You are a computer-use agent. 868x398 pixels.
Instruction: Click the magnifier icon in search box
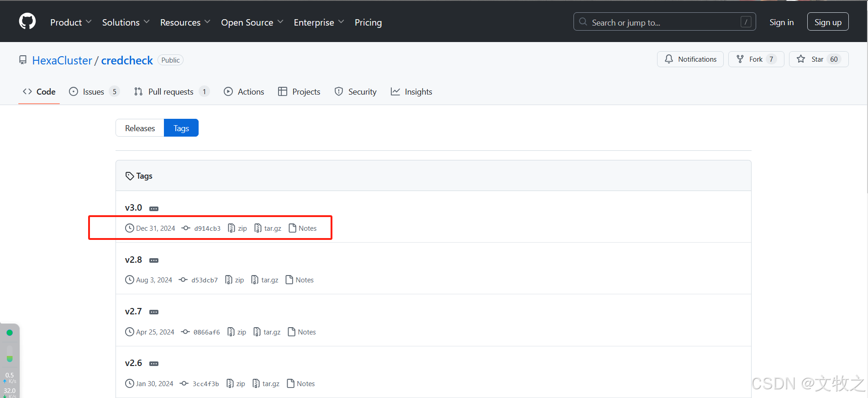[x=583, y=22]
